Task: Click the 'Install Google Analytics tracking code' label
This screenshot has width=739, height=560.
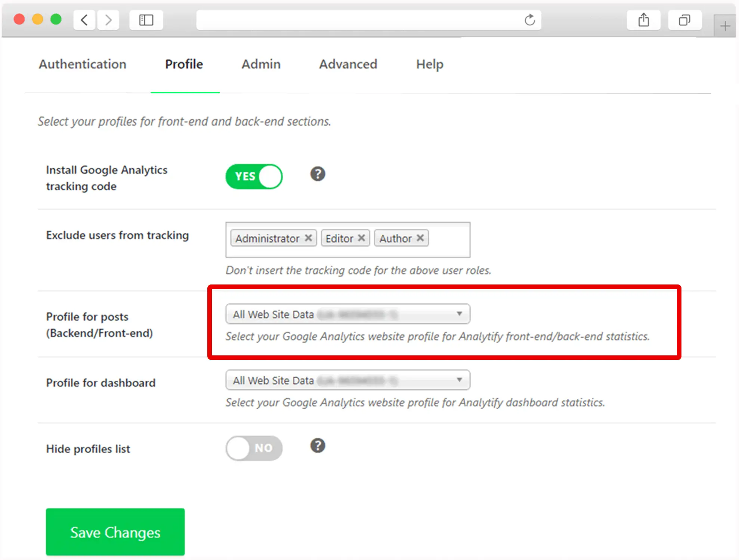Action: [107, 178]
